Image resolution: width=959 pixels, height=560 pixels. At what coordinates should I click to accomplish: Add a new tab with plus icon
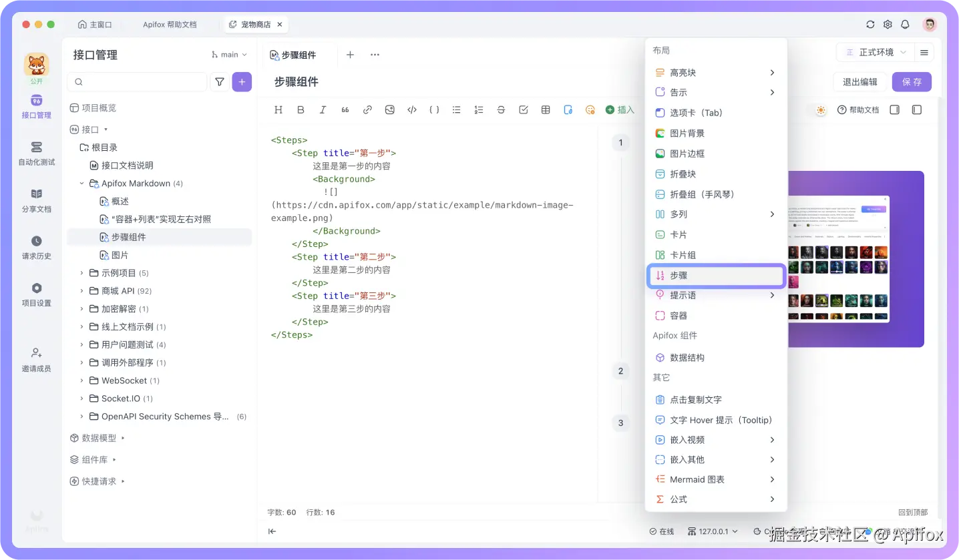(350, 55)
